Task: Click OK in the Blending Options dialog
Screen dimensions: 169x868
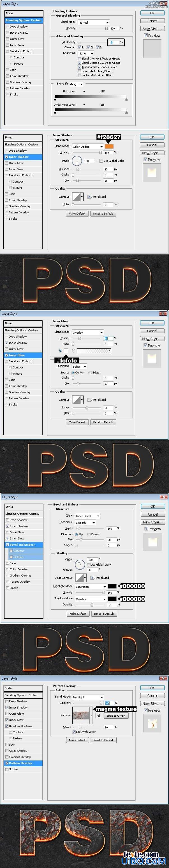Action: [x=152, y=13]
